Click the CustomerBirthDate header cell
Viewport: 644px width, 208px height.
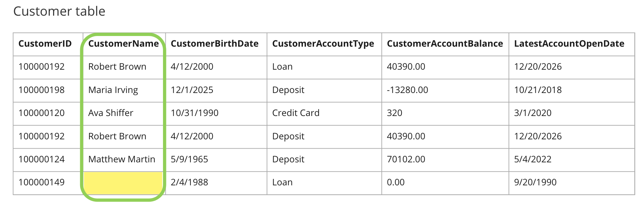(216, 44)
